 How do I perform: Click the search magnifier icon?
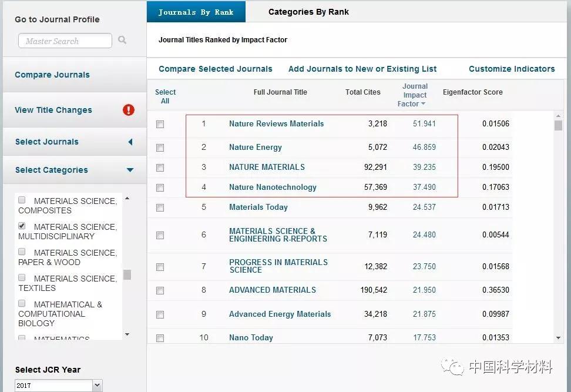coord(122,41)
